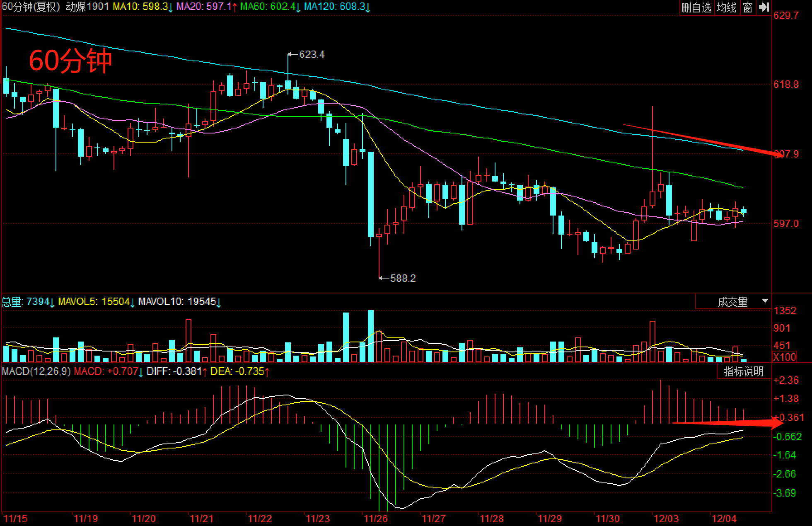Click the 11/27 date label
Image resolution: width=812 pixels, height=526 pixels.
click(434, 519)
